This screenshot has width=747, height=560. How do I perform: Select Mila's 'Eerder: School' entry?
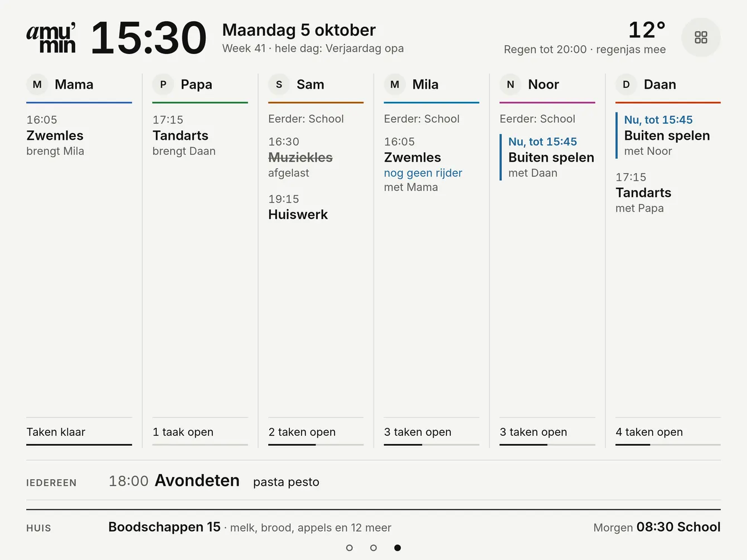(x=422, y=119)
